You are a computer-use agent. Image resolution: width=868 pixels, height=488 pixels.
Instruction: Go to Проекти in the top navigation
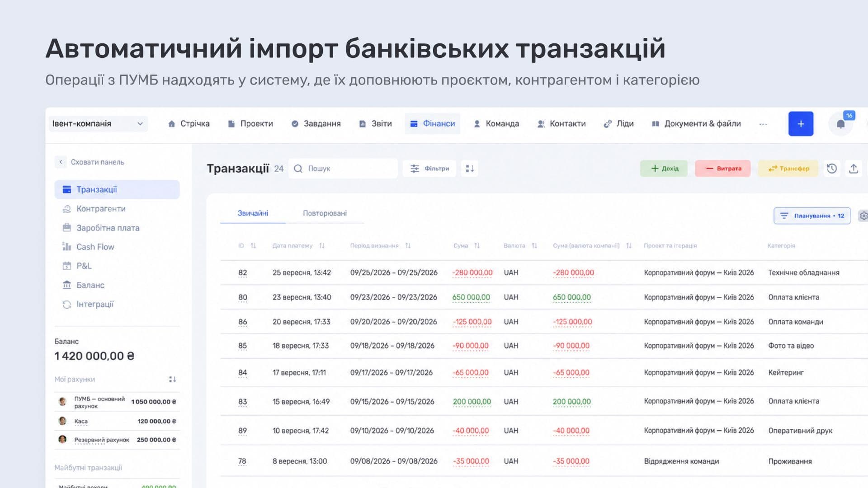point(250,124)
